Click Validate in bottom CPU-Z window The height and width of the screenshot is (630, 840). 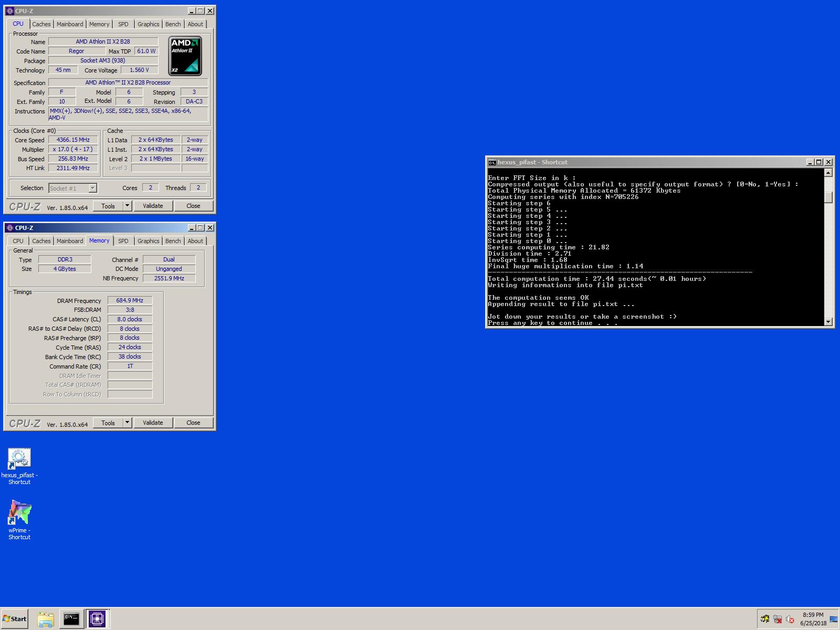(153, 423)
